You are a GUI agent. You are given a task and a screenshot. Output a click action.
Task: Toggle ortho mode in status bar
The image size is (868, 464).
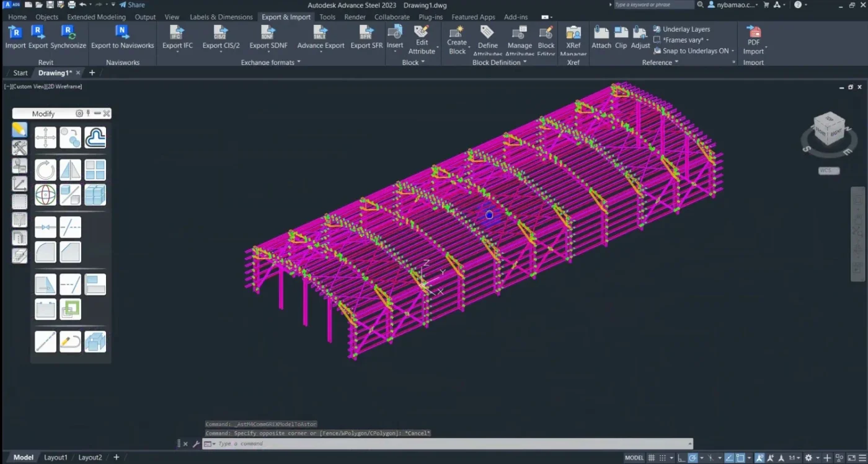[681, 458]
